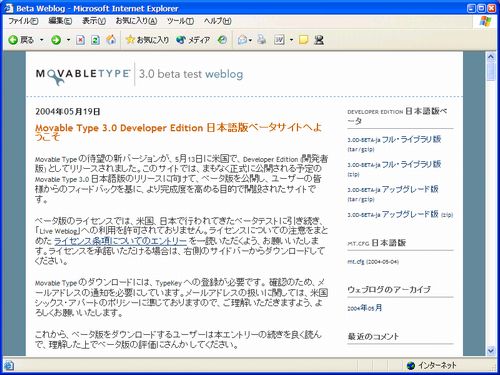Close the Internet Explorer window
This screenshot has width=500, height=375.
click(x=492, y=8)
